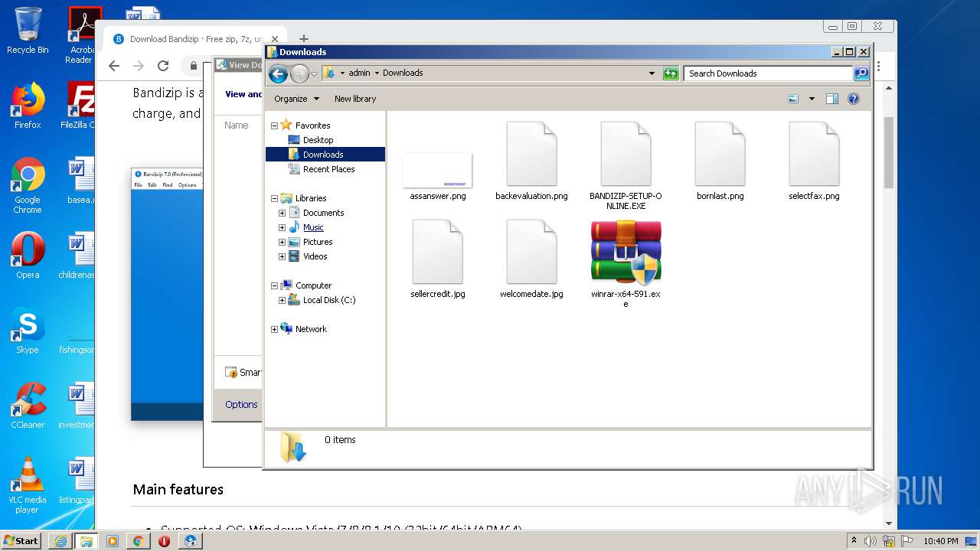Click the change view icon in Explorer
The image size is (980, 551).
(793, 99)
